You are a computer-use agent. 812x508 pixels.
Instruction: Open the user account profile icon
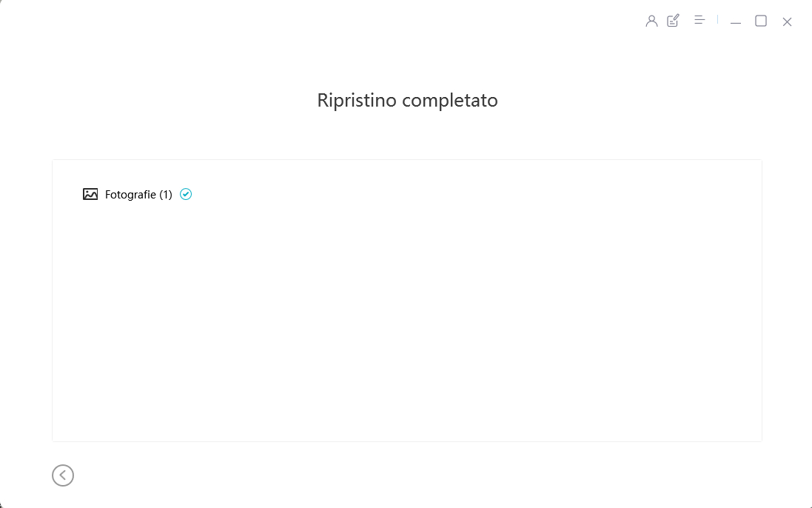pos(651,21)
